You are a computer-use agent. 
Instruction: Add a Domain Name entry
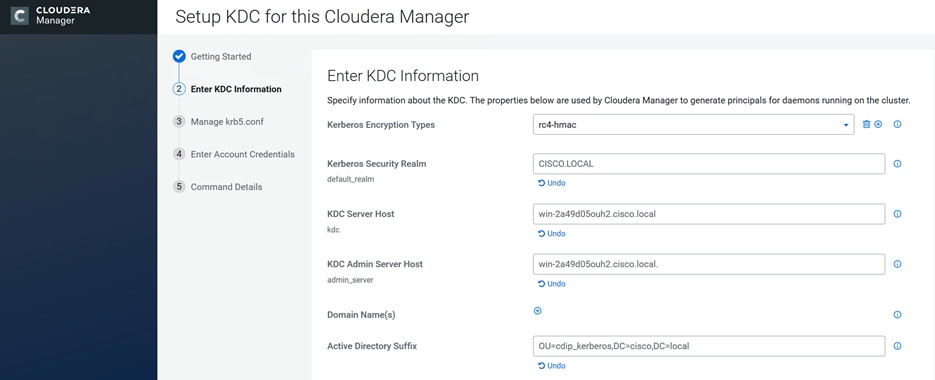537,311
